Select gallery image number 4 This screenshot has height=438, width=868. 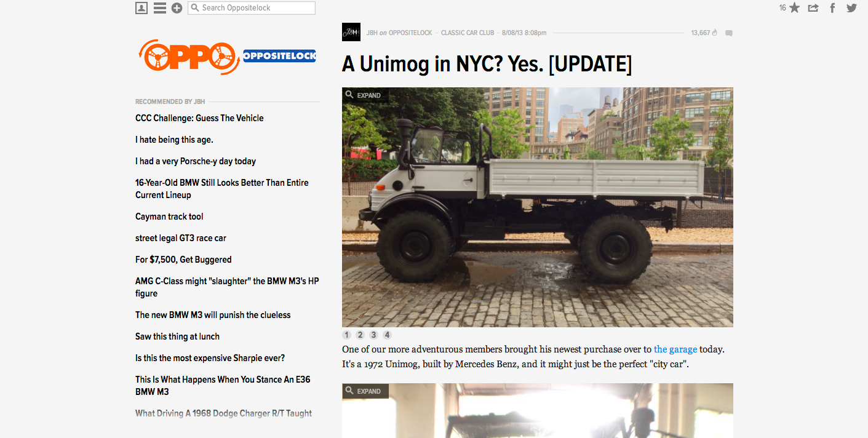387,335
